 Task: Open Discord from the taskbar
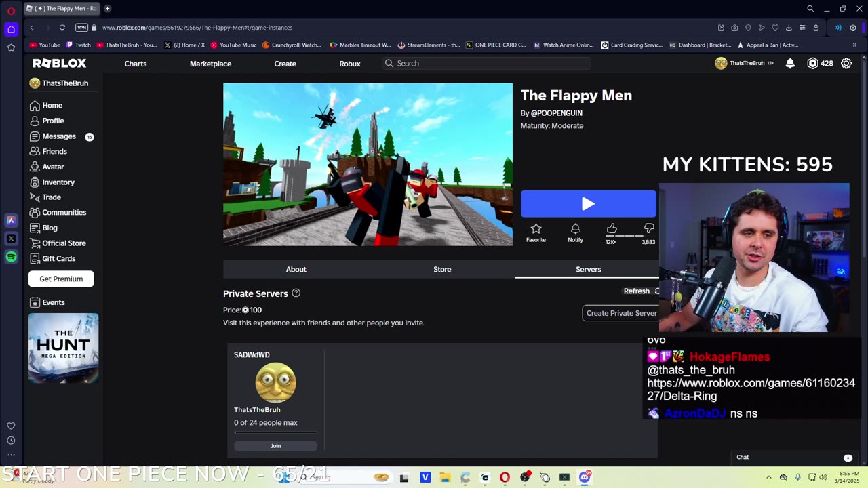[x=585, y=477]
